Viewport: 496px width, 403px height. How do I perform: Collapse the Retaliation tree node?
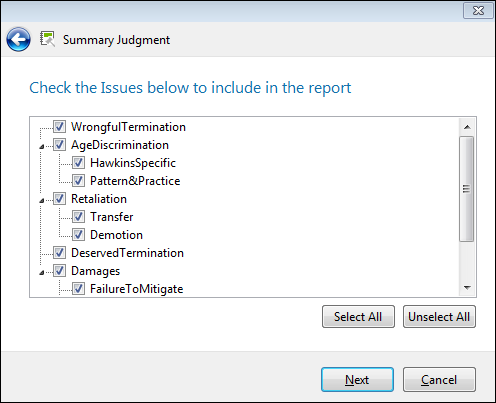coord(42,200)
